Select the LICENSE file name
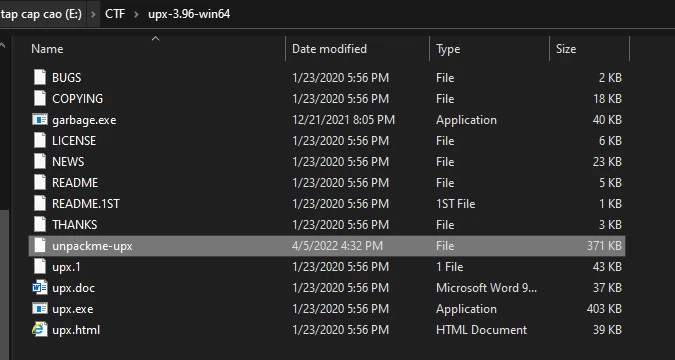This screenshot has width=675, height=360. coord(74,141)
